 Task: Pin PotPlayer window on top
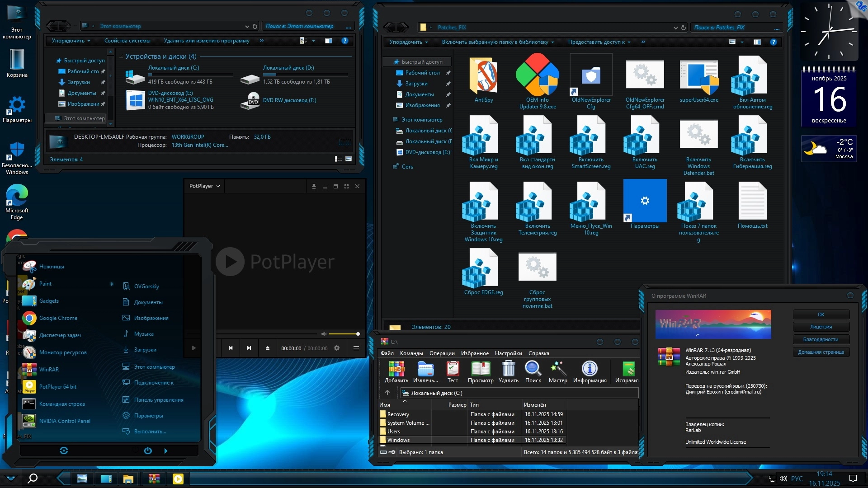pos(314,186)
